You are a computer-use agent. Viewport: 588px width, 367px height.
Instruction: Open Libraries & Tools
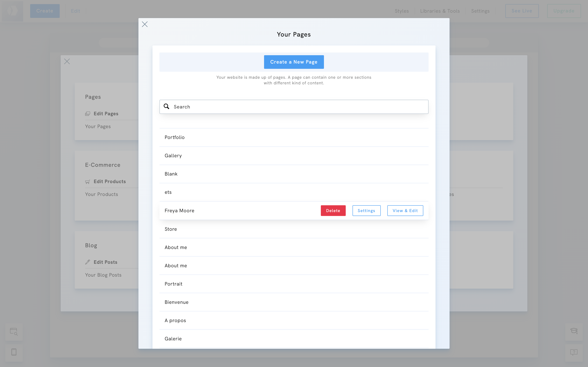point(440,11)
